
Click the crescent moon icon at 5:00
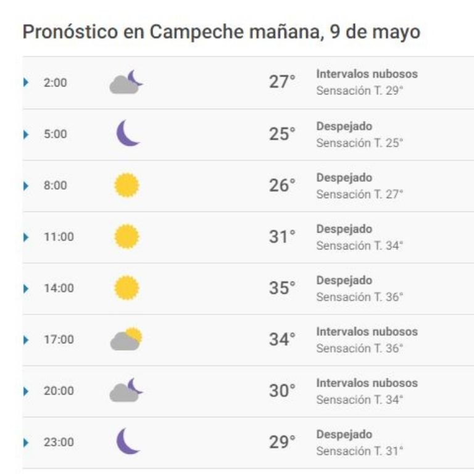(128, 133)
